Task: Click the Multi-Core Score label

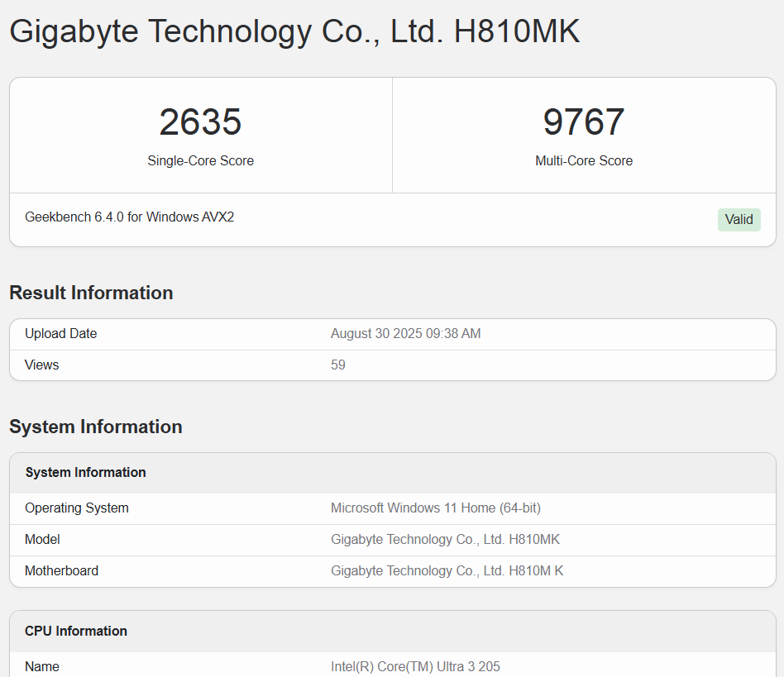Action: click(x=584, y=161)
